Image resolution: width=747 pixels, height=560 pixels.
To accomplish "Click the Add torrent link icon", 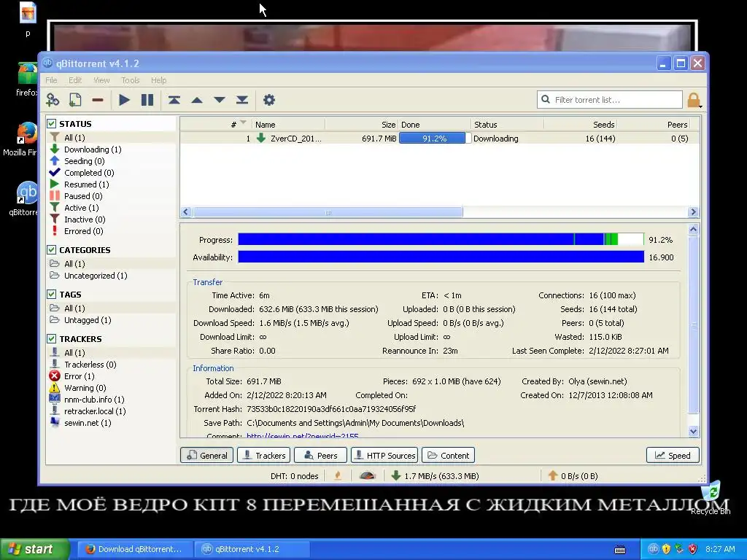I will [53, 100].
